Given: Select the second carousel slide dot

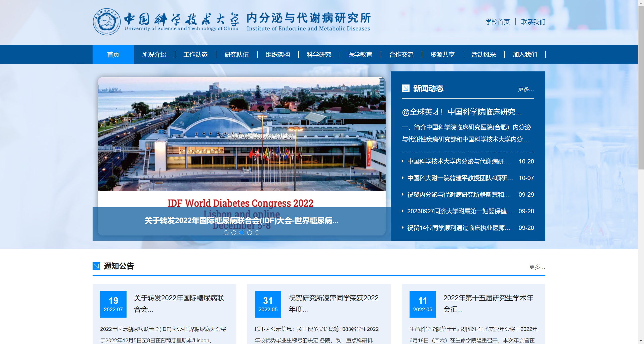Looking at the screenshot, I should point(234,233).
